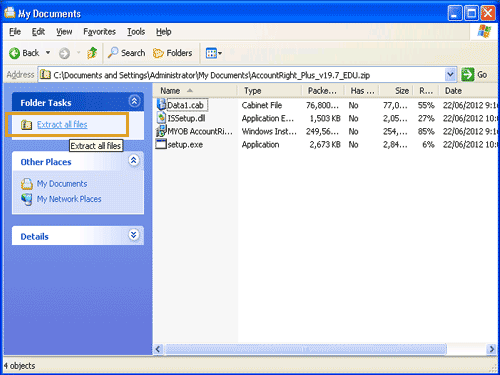500x375 pixels.
Task: Click the Windows flag logo icon
Action: [484, 32]
